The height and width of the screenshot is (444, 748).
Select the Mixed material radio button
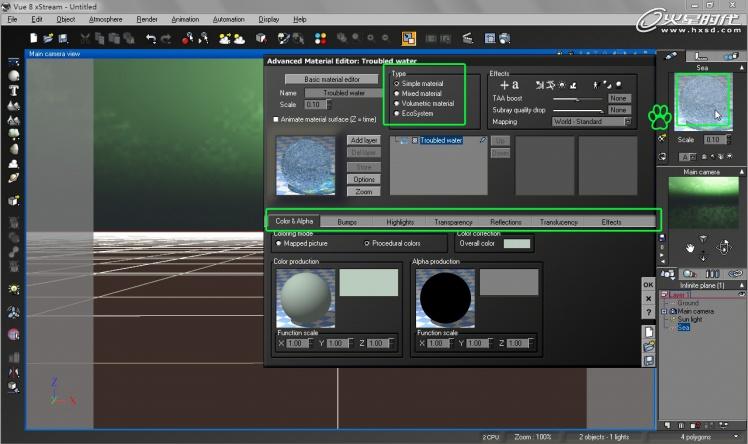396,93
